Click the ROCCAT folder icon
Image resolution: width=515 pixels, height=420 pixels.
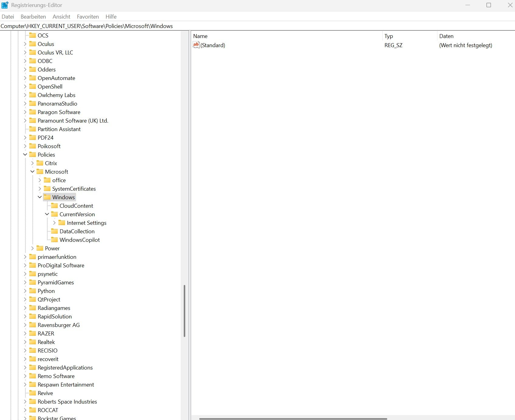click(x=33, y=410)
